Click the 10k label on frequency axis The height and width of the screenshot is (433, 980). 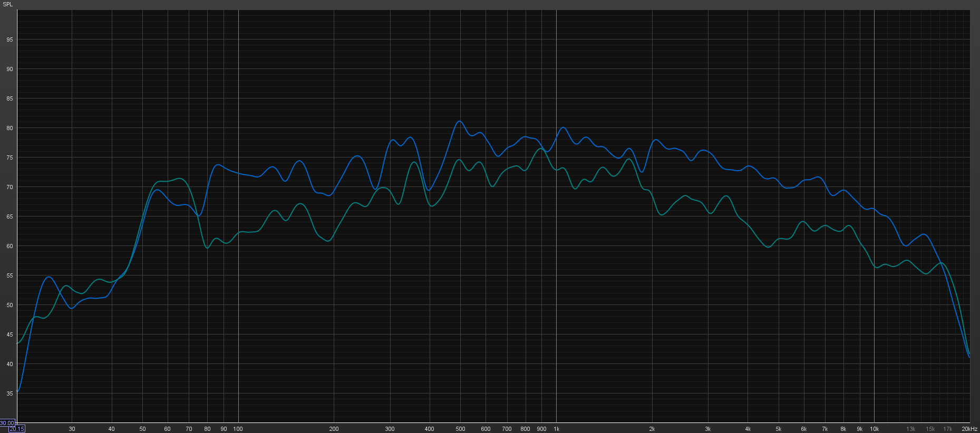tap(874, 429)
